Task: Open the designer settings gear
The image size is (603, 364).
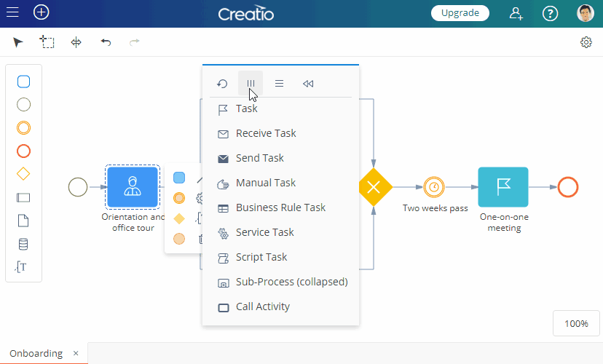Action: coord(586,42)
